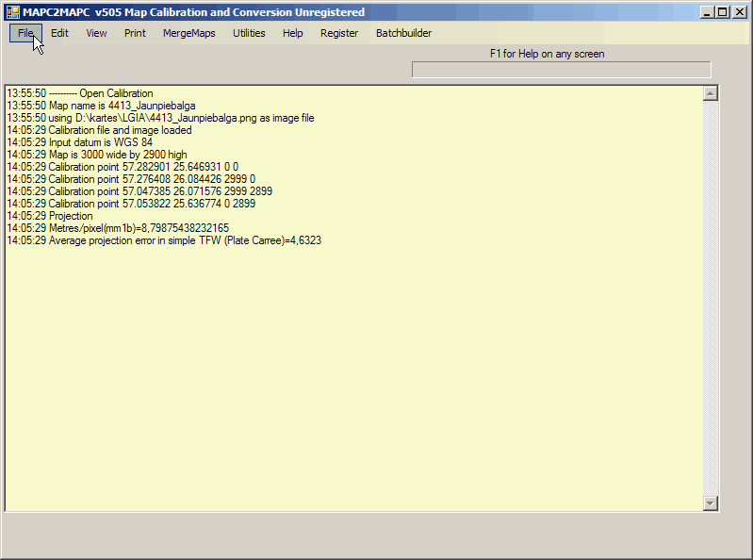This screenshot has width=753, height=560.
Task: Click the 'Average projection error' line
Action: [164, 240]
